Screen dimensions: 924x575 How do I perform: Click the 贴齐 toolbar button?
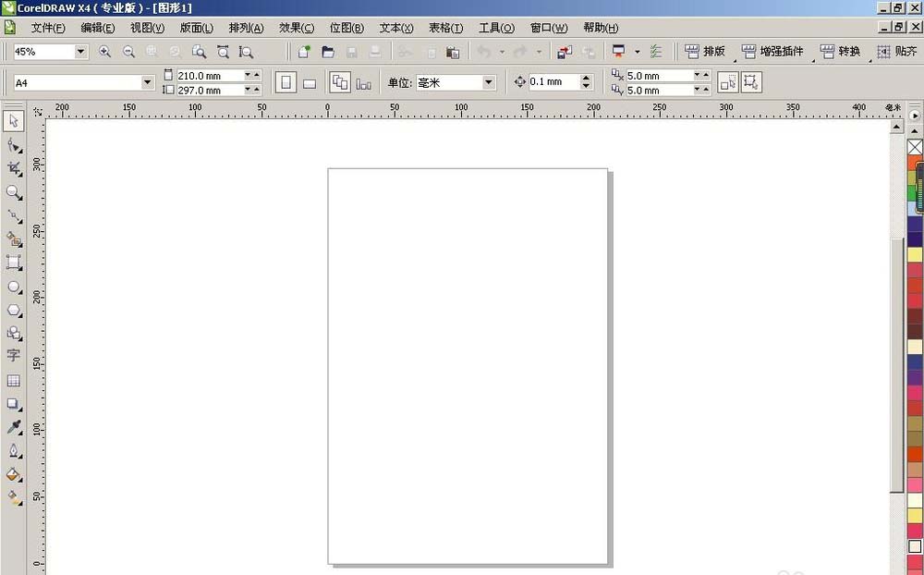[897, 52]
